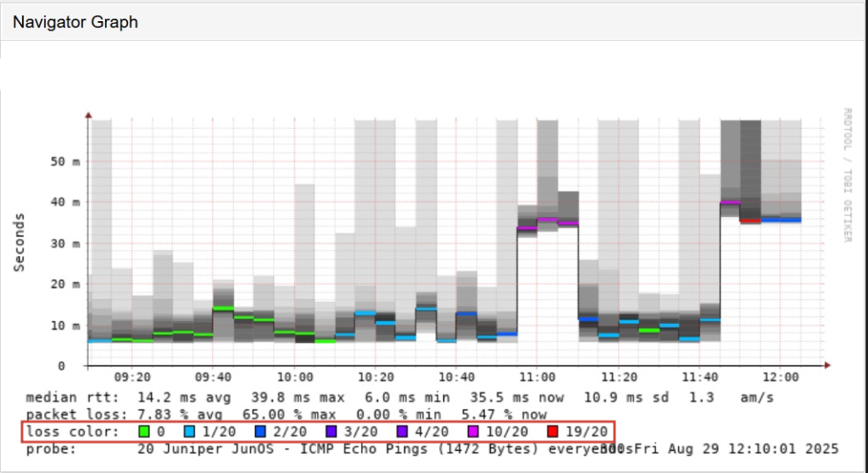Click the RRDTOOL / TOBI OETIKER watermark
This screenshot has width=868, height=473.
pos(846,174)
